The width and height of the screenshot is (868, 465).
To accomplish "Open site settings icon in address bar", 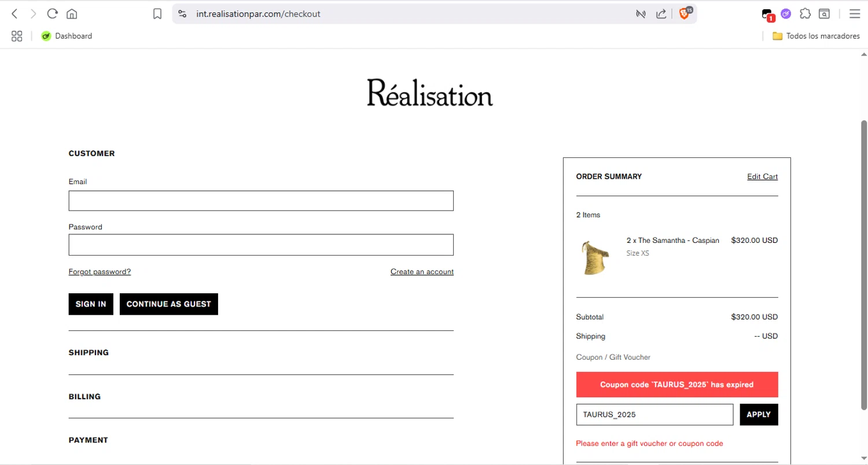I will pos(182,14).
